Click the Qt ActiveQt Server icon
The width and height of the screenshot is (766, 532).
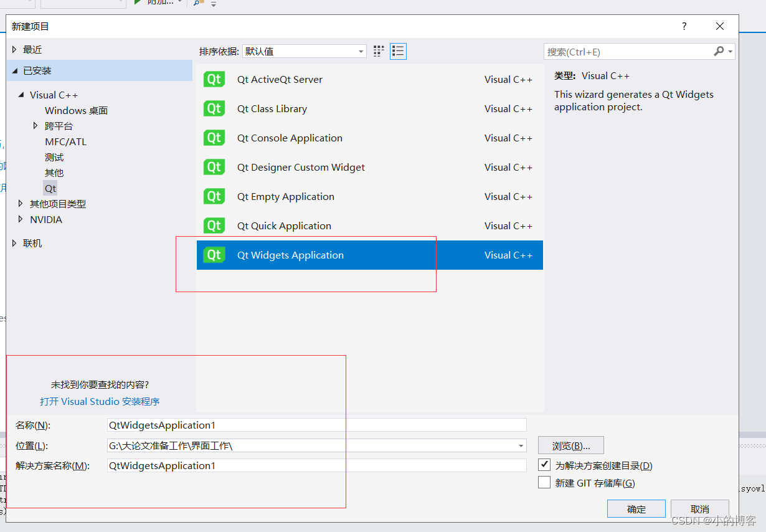coord(214,79)
